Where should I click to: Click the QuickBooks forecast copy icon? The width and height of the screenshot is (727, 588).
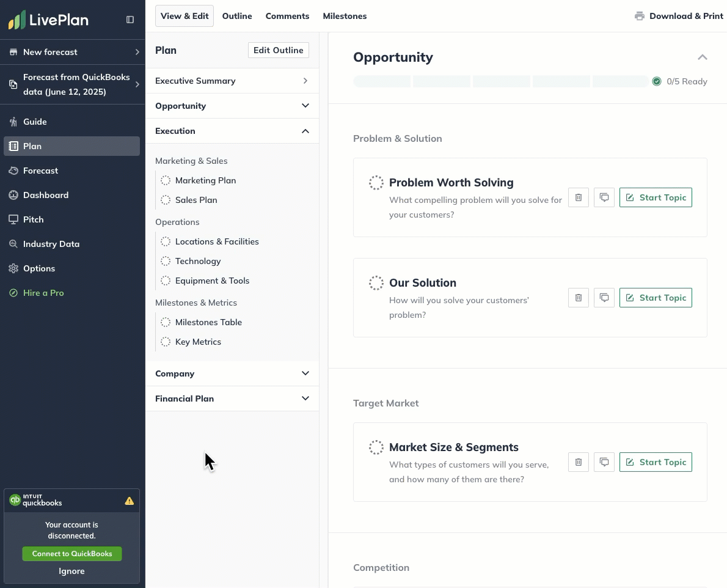click(x=13, y=84)
